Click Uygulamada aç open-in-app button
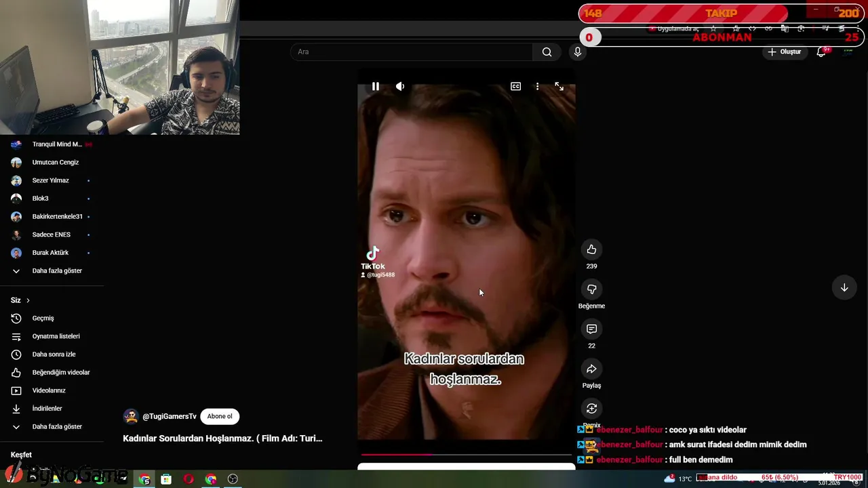The image size is (868, 488). point(674,29)
